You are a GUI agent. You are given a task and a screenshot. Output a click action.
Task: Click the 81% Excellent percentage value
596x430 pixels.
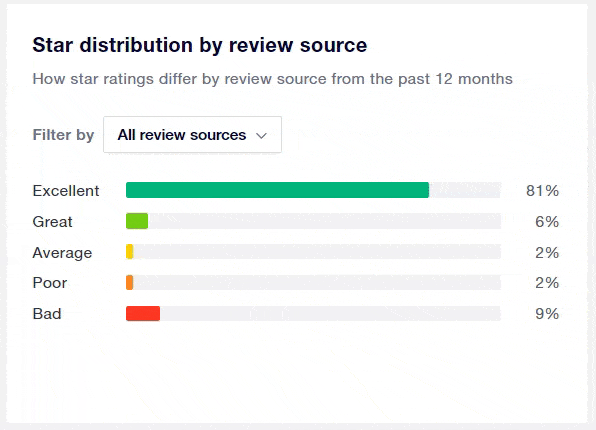542,190
